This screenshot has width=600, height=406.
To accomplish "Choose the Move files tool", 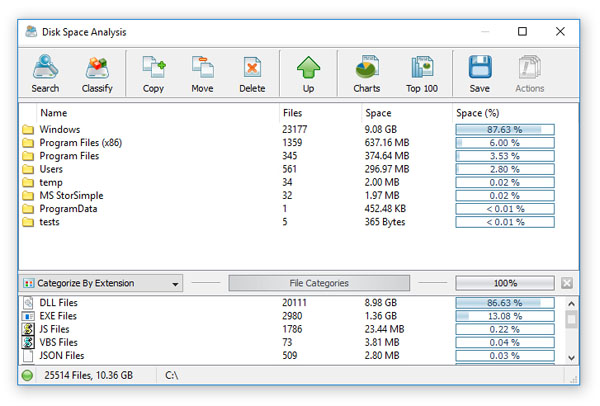I will pos(202,73).
